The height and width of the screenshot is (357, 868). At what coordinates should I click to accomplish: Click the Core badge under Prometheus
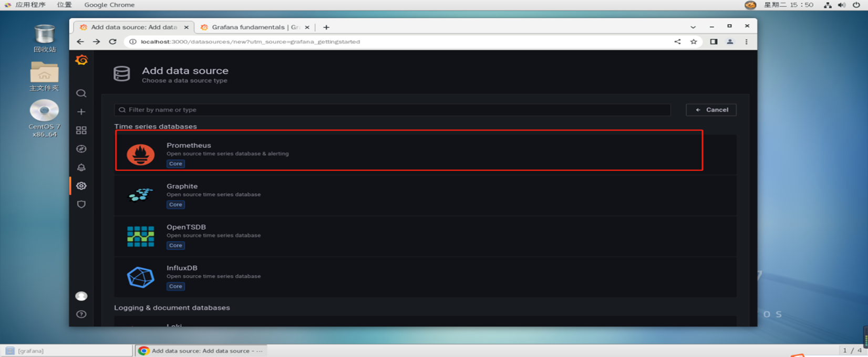(x=175, y=164)
